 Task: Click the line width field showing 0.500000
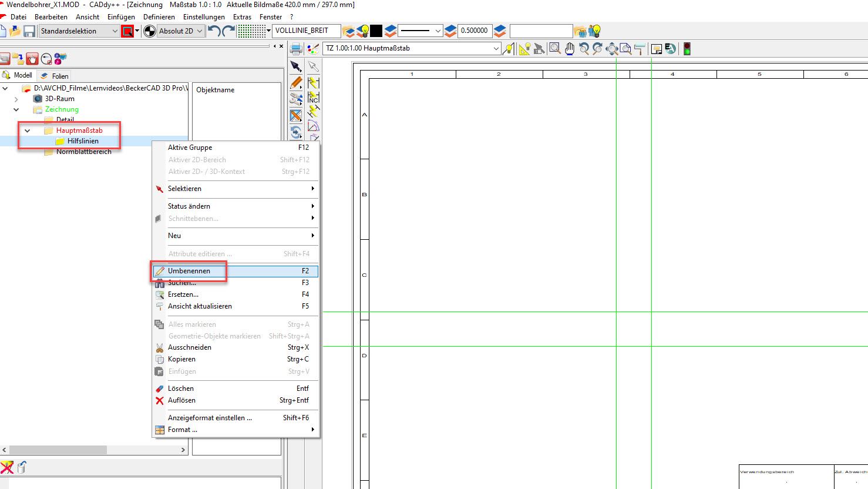474,31
